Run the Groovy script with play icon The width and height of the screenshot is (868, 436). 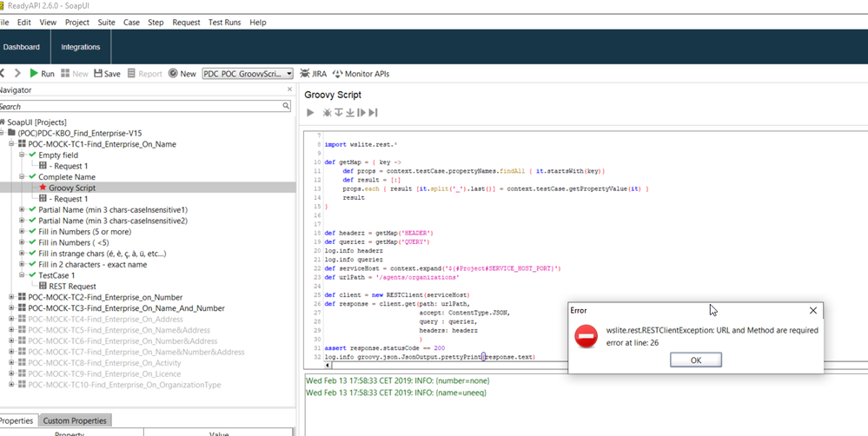pos(310,113)
